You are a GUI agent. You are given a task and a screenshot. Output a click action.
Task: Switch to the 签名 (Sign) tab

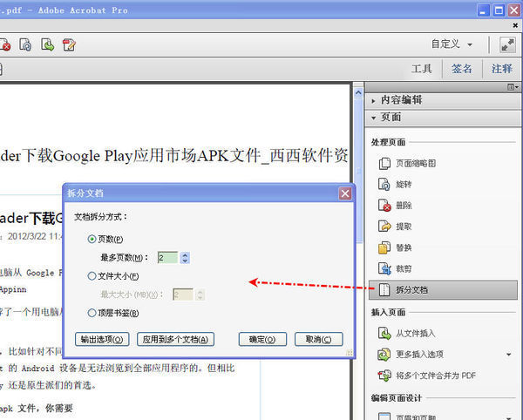[462, 69]
